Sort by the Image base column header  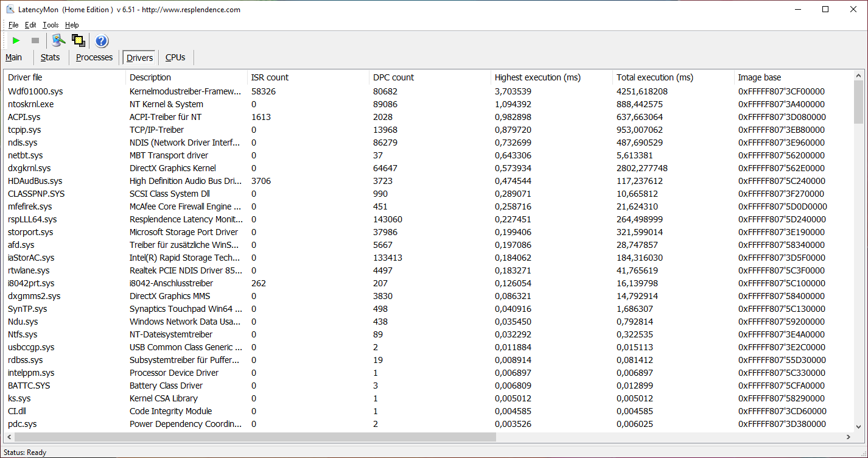(x=794, y=77)
